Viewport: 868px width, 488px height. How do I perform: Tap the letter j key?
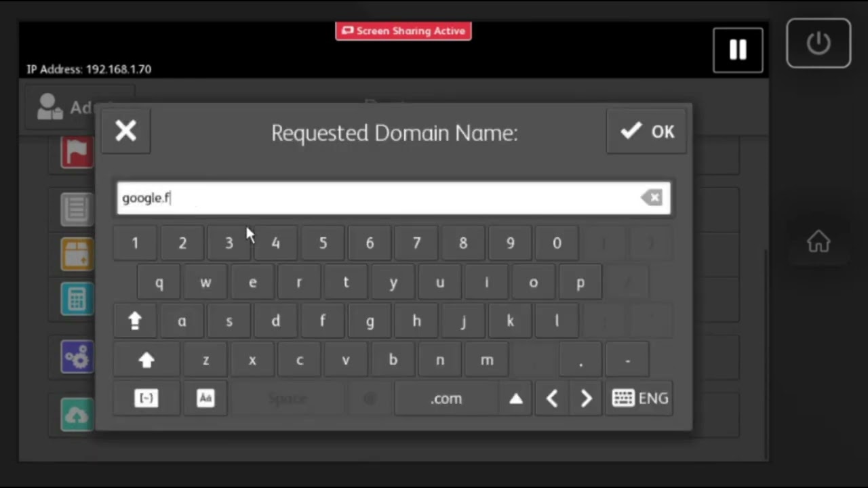463,321
